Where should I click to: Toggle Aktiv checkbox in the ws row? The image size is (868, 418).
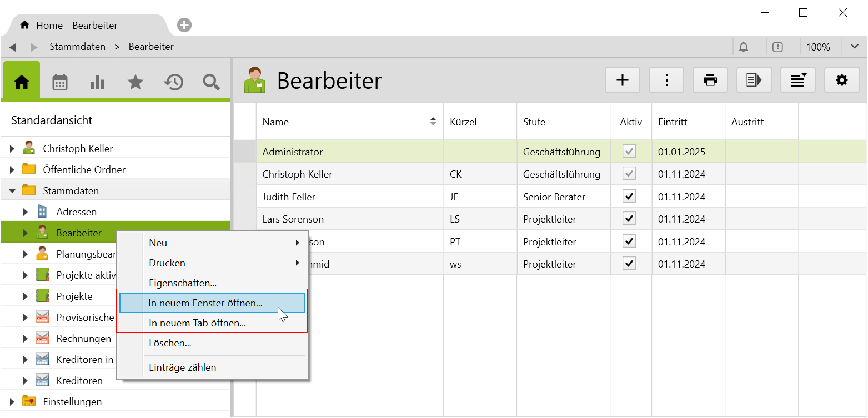pos(629,264)
